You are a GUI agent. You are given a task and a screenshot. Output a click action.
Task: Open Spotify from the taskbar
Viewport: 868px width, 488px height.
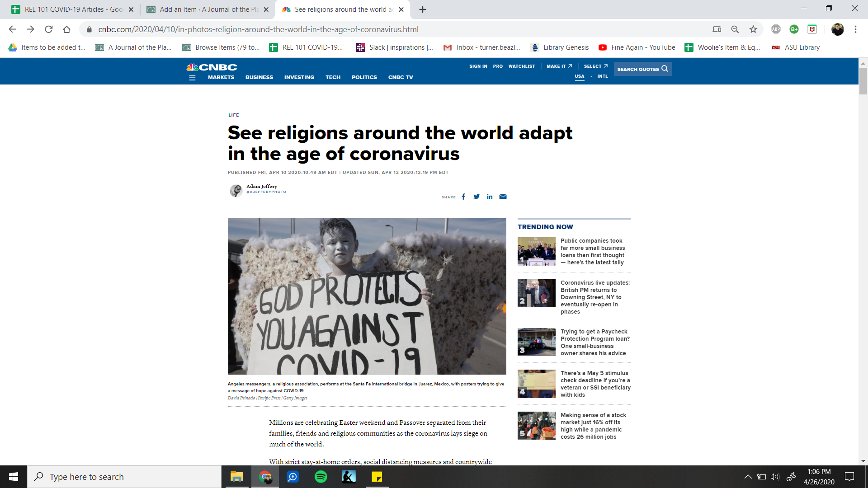point(321,477)
